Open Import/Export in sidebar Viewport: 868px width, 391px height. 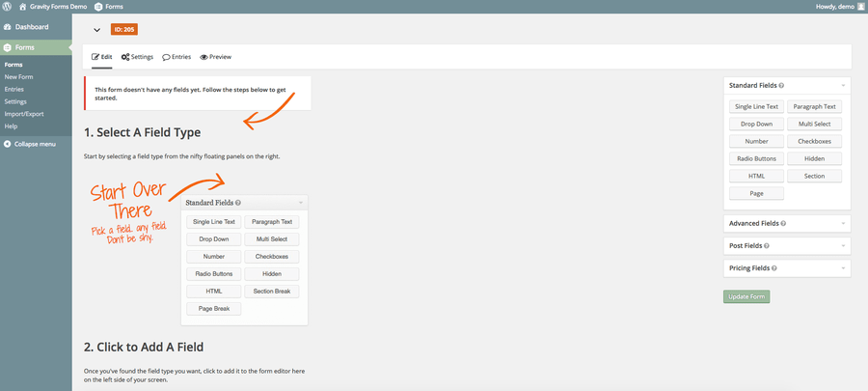click(x=24, y=114)
